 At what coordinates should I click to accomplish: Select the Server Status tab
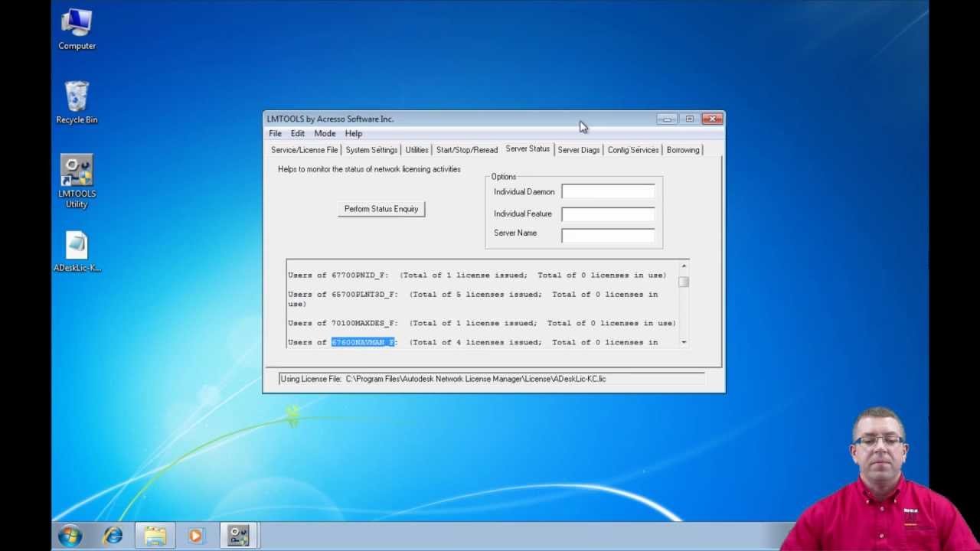click(528, 148)
